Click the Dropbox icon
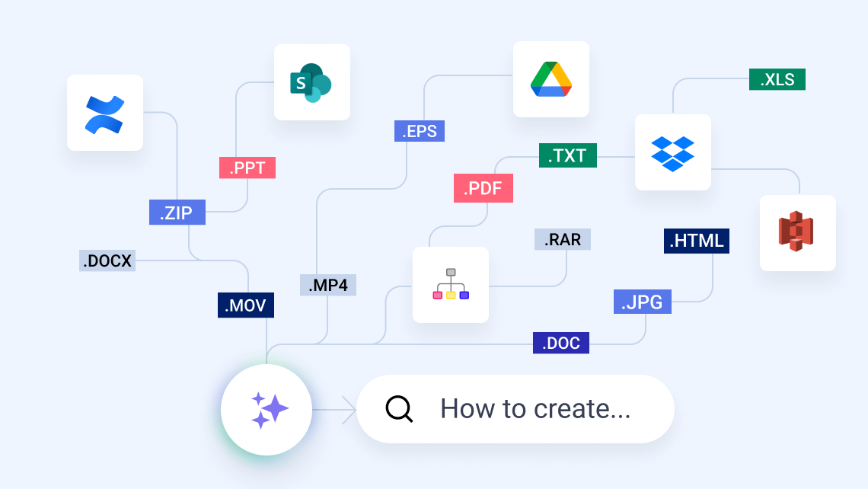 [673, 152]
